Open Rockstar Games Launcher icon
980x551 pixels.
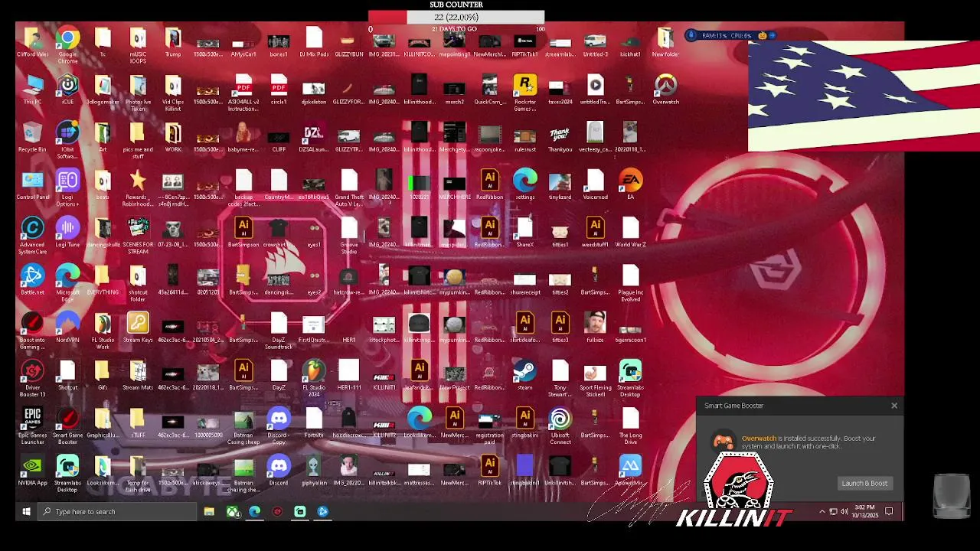point(525,93)
